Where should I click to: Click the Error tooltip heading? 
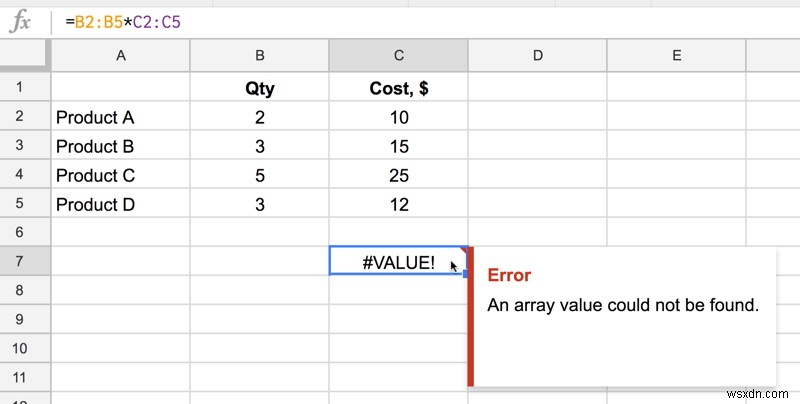coord(509,275)
